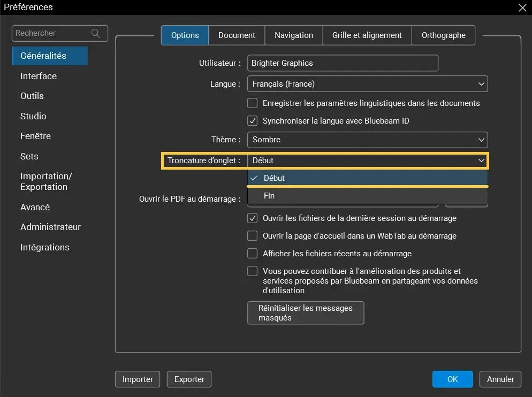The width and height of the screenshot is (532, 397).
Task: Click the "Réinitialiser les messages masqués" button
Action: pyautogui.click(x=305, y=313)
